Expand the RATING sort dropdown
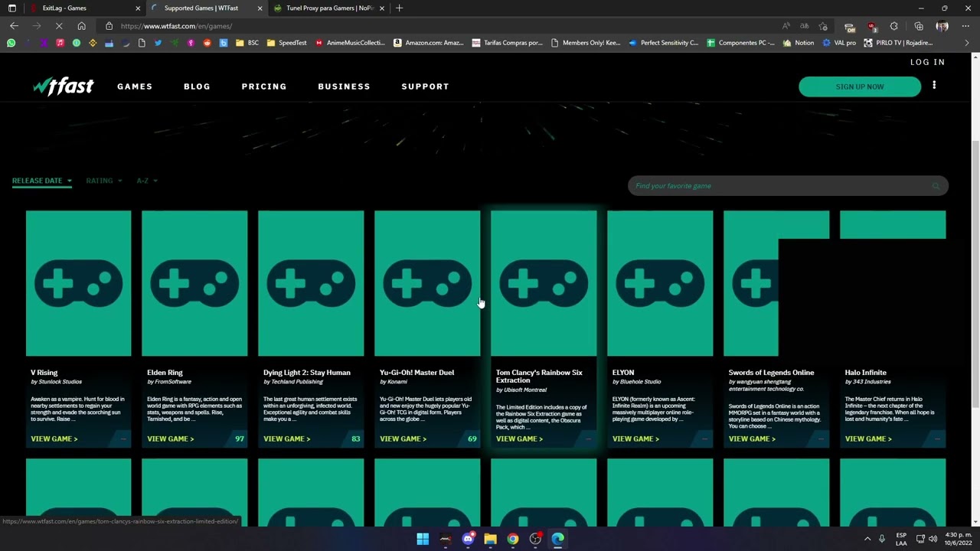Screen dimensions: 980x551 (104, 181)
